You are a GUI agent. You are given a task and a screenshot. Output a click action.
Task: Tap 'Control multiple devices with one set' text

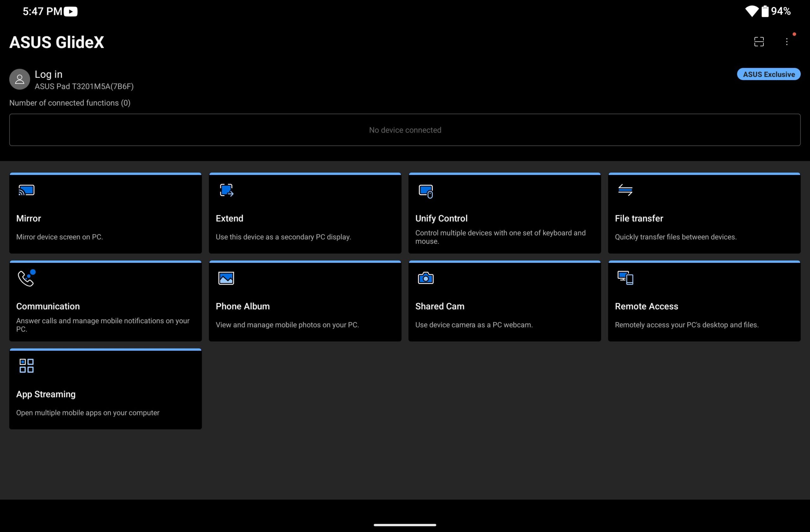point(500,237)
